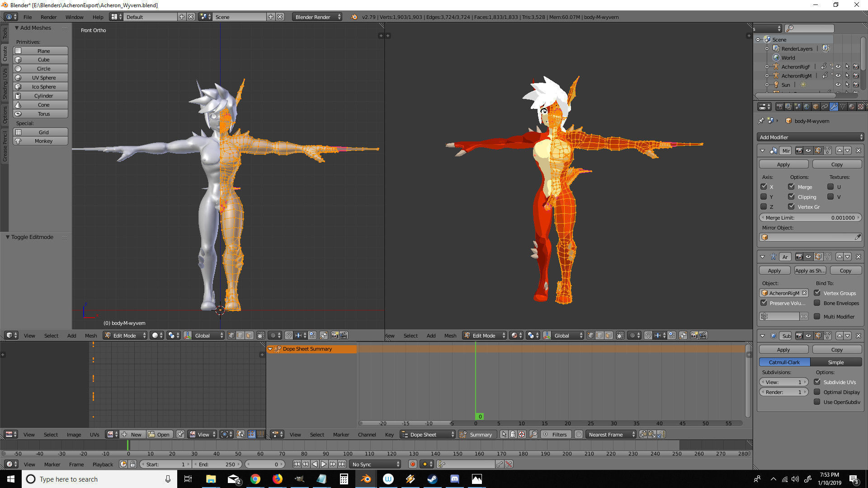This screenshot has height=488, width=868.
Task: Toggle Vertex Groups bind checkbox
Action: point(817,293)
